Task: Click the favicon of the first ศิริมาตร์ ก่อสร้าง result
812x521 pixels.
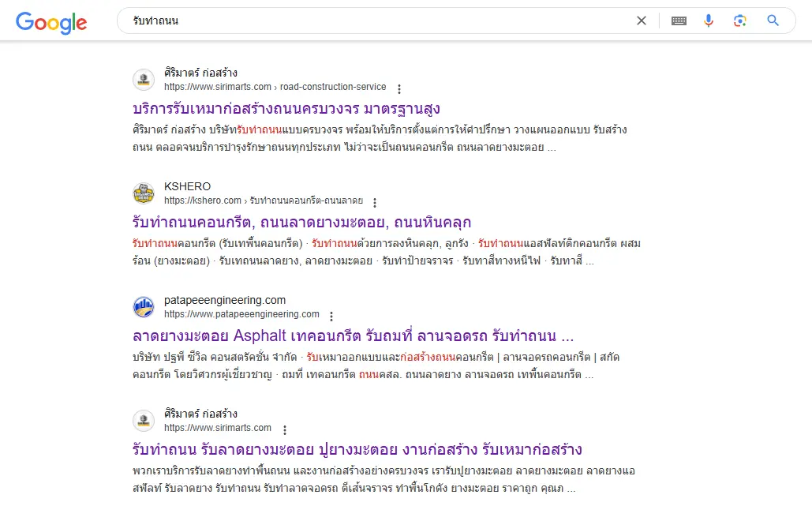Action: [x=144, y=80]
